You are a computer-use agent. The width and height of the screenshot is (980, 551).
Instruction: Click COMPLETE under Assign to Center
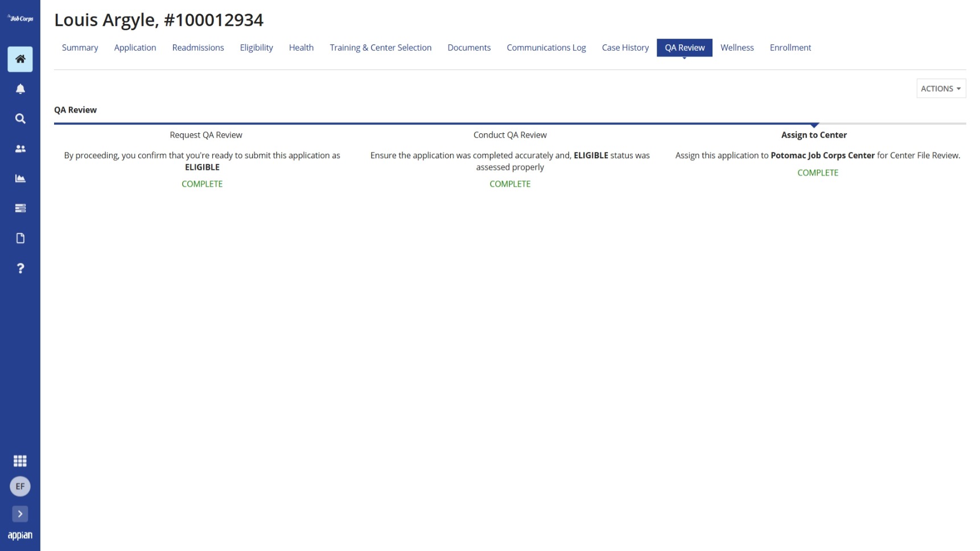[818, 172]
